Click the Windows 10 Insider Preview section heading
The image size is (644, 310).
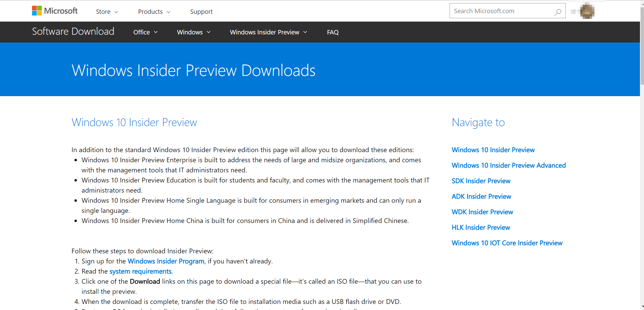(x=134, y=122)
